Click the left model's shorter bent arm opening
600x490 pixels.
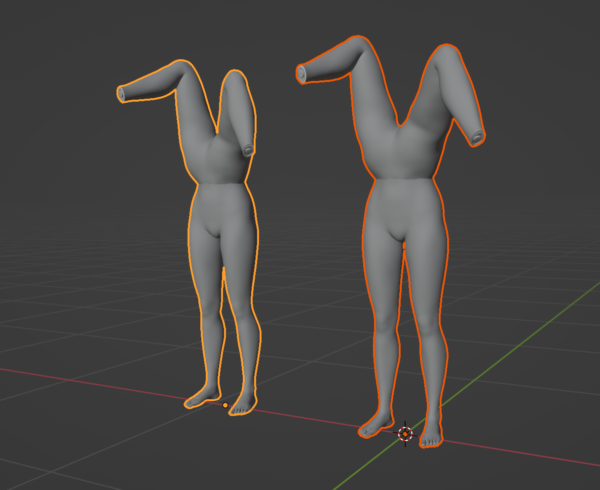click(x=247, y=150)
